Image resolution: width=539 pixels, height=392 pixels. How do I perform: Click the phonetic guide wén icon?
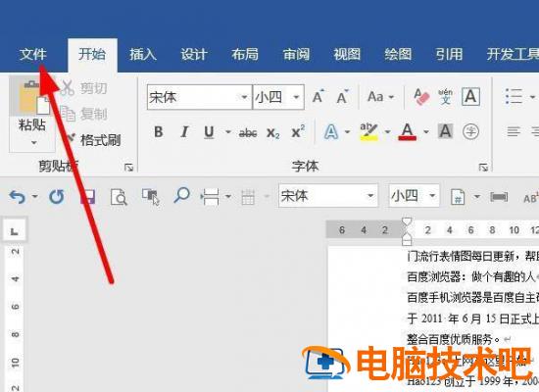(x=446, y=97)
